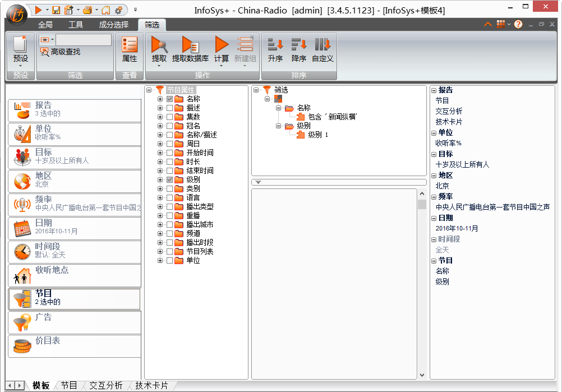Click the help question mark icon

518,24
